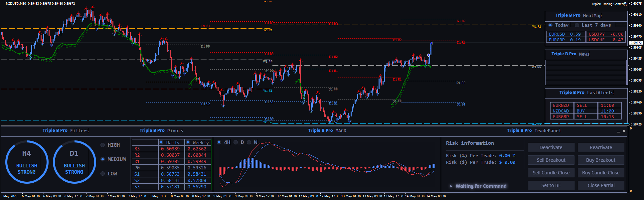Viewport: 644px width, 200px height.
Task: Click the H4 bullish strong gauge
Action: pyautogui.click(x=27, y=162)
